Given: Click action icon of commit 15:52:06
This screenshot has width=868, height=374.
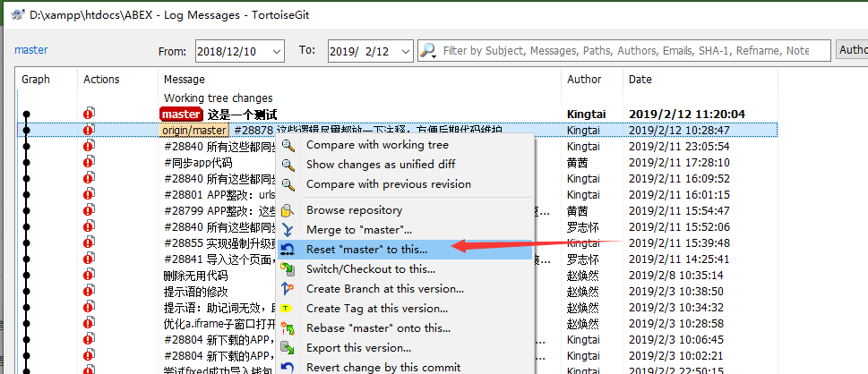Looking at the screenshot, I should pyautogui.click(x=89, y=226).
